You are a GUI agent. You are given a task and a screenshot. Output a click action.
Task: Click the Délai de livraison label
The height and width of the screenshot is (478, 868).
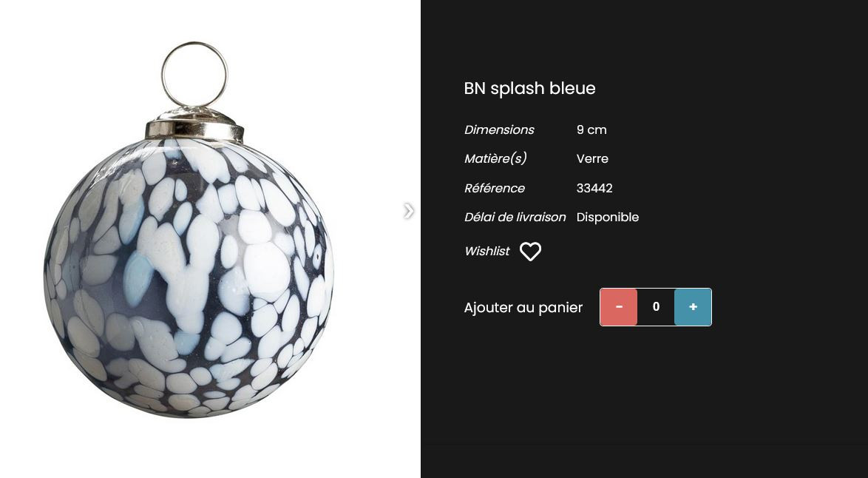coord(515,217)
